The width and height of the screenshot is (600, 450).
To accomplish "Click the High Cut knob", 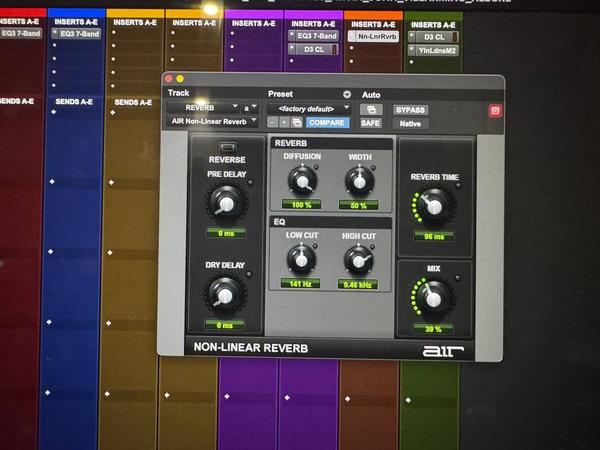I will click(358, 259).
